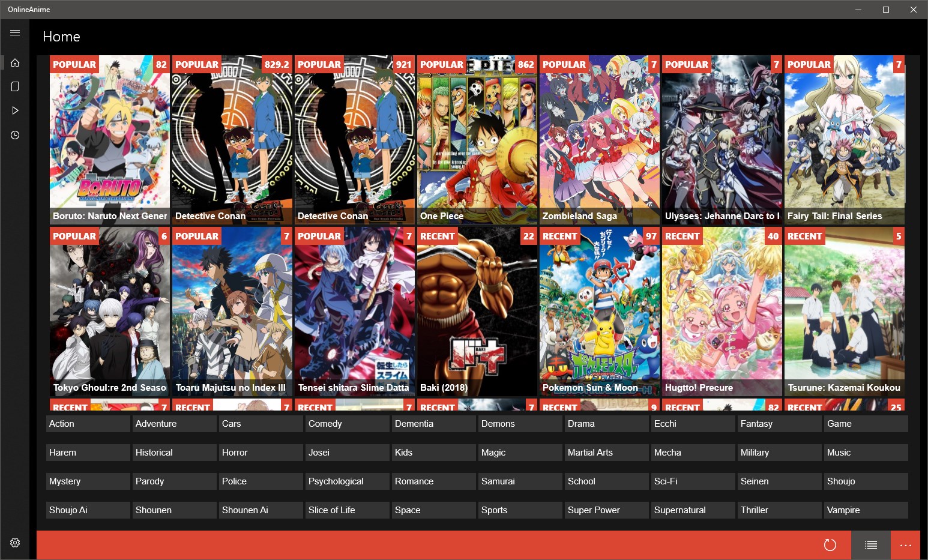Viewport: 928px width, 560px height.
Task: Open the hamburger navigation menu
Action: coord(15,33)
